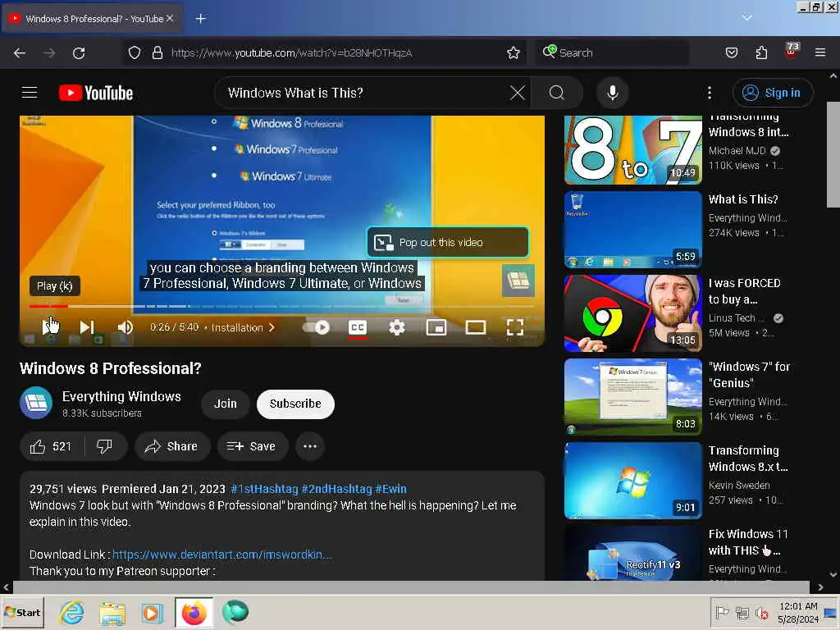This screenshot has width=840, height=630.
Task: Toggle closed captions with the CC button
Action: tap(358, 327)
